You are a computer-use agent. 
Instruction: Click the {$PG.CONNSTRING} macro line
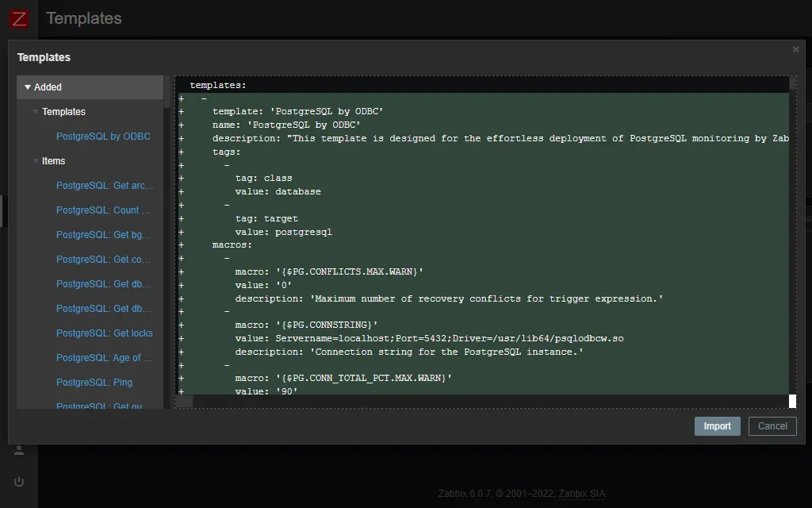click(x=307, y=325)
